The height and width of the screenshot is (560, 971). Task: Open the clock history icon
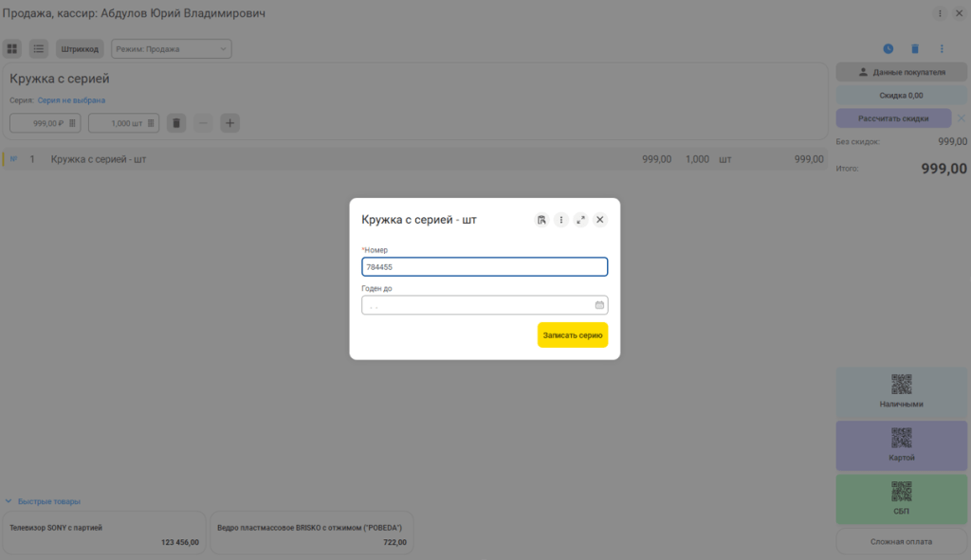pos(888,49)
